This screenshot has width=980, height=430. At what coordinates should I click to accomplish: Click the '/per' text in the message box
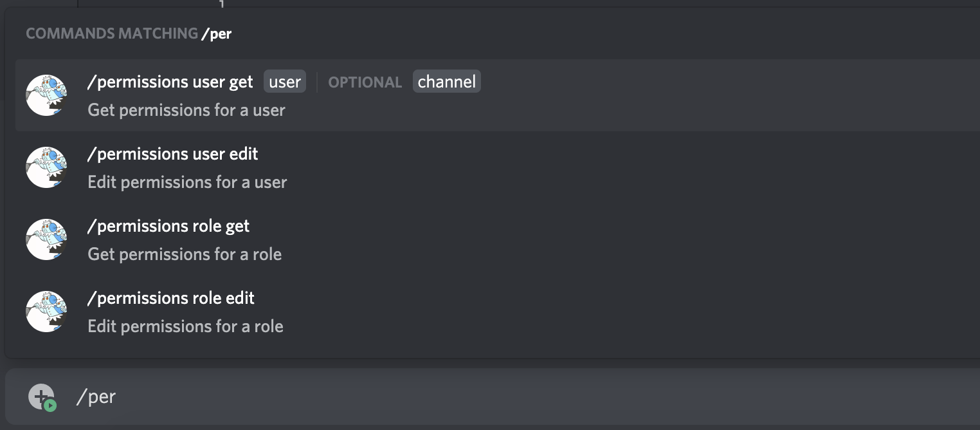96,397
